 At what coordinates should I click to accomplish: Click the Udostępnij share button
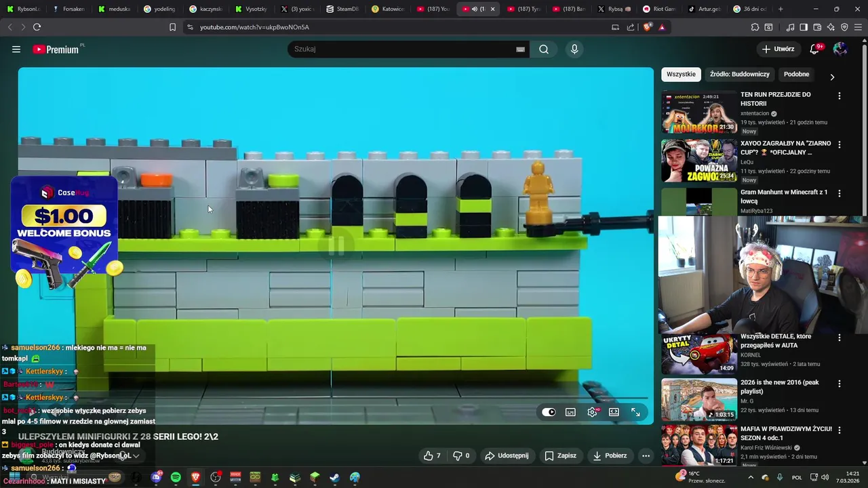click(507, 455)
